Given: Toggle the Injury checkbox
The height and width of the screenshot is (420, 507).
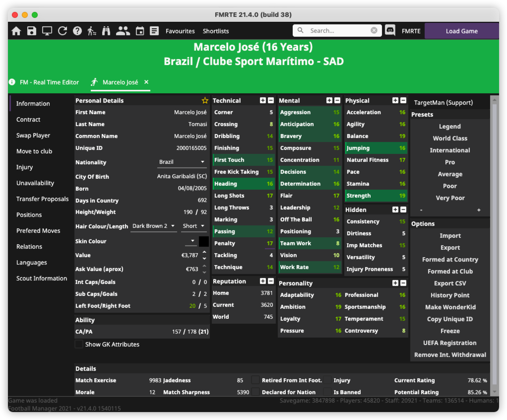Looking at the screenshot, I should click(327, 380).
